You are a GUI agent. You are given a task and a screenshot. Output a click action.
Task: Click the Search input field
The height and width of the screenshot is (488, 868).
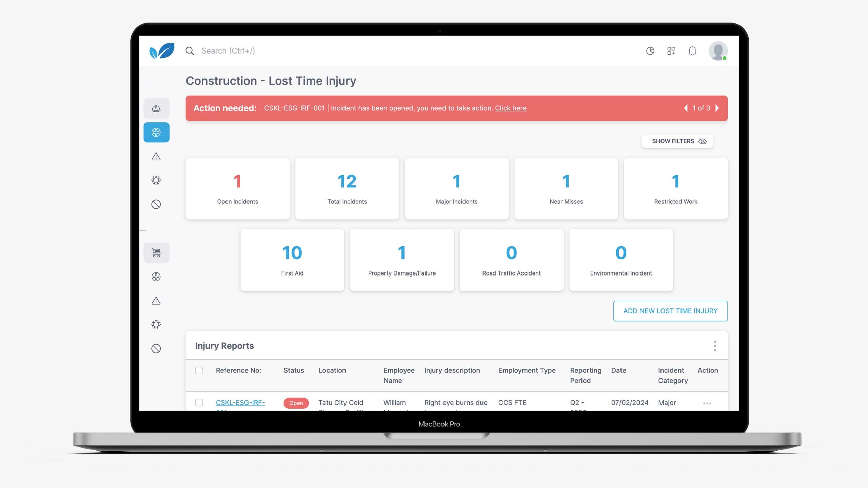tap(228, 50)
